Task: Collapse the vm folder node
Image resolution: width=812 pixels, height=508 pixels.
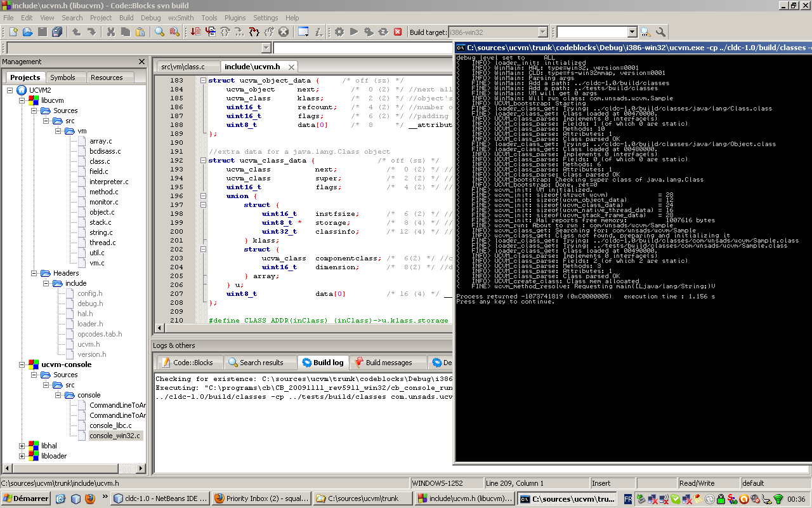Action: pos(56,131)
